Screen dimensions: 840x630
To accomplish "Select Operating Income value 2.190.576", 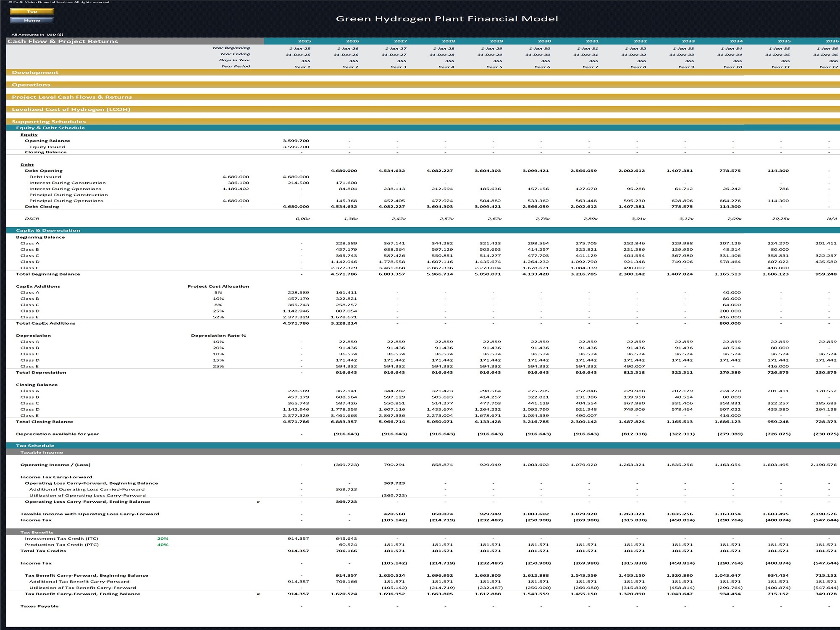I will (x=824, y=465).
